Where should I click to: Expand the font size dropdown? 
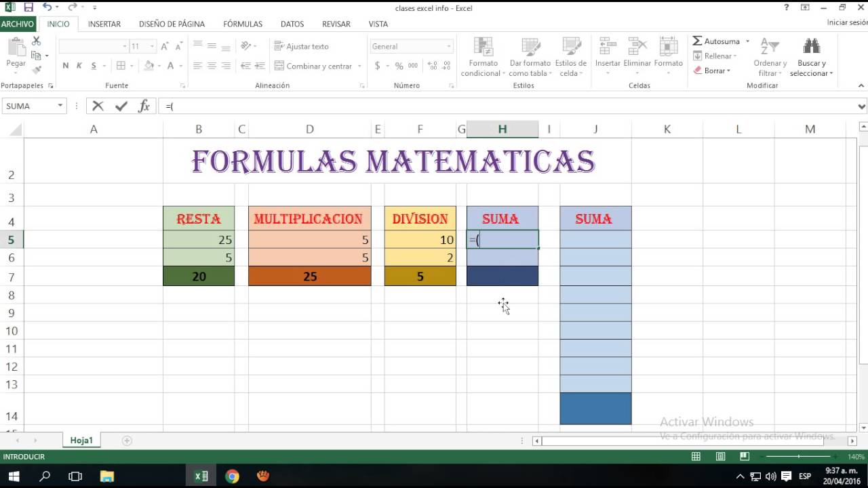152,46
